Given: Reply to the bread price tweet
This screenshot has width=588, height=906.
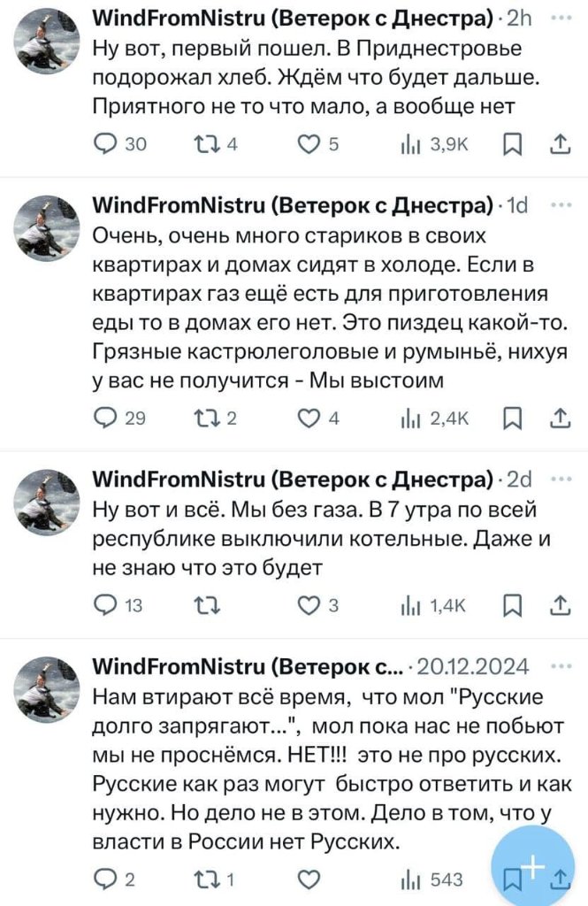Looking at the screenshot, I should point(107,145).
